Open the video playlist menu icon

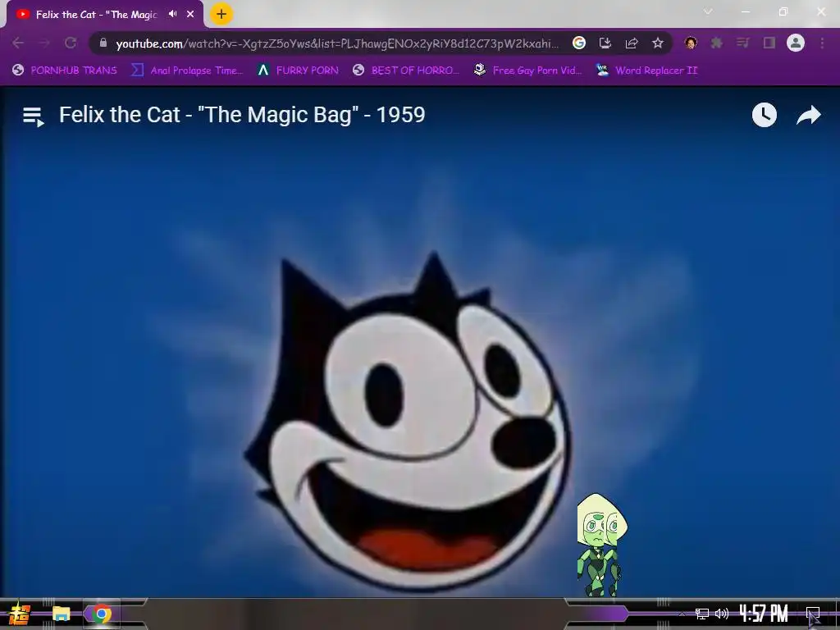pyautogui.click(x=33, y=116)
